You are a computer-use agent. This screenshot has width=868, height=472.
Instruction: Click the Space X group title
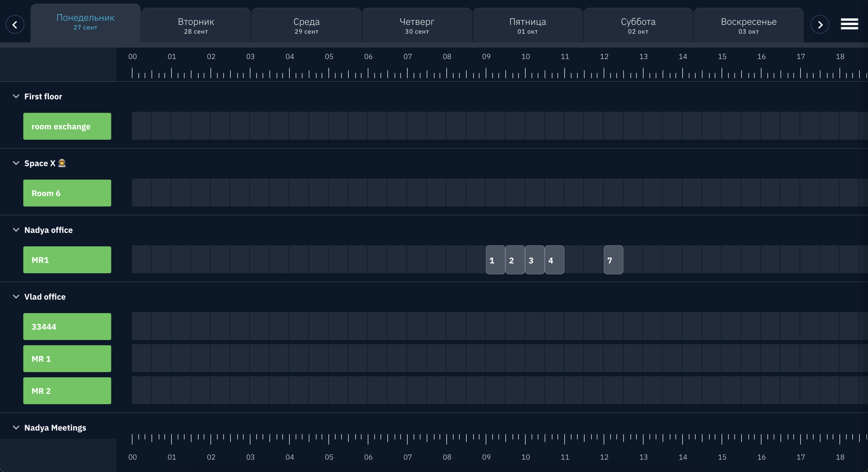(x=45, y=163)
